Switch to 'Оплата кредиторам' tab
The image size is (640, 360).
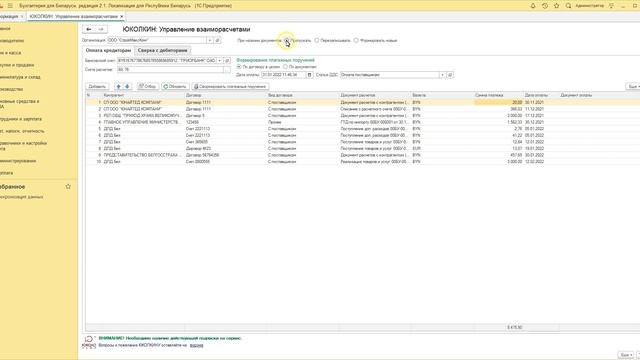(x=109, y=50)
